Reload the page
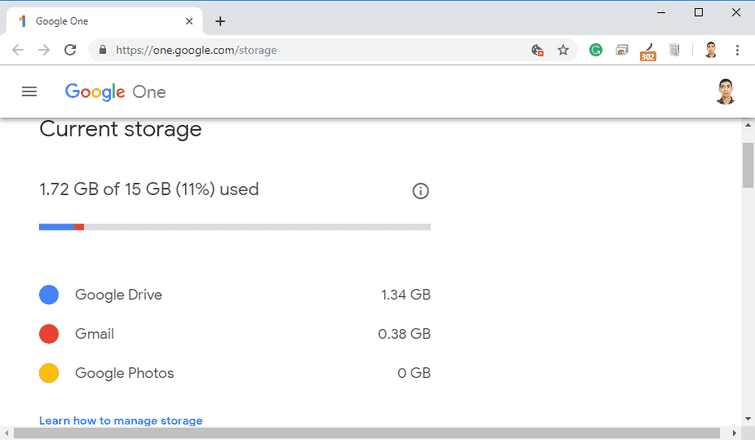 (x=70, y=50)
